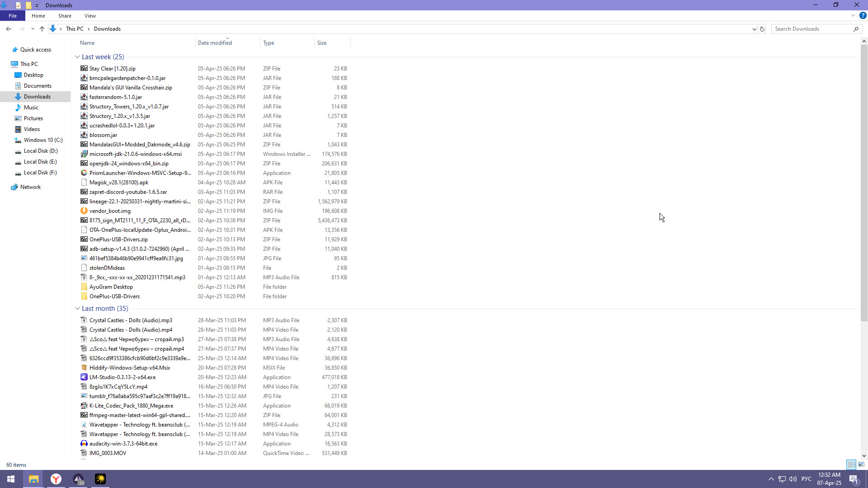Screen dimensions: 868x488
Task: Open Windows Start menu
Action: tap(11, 479)
